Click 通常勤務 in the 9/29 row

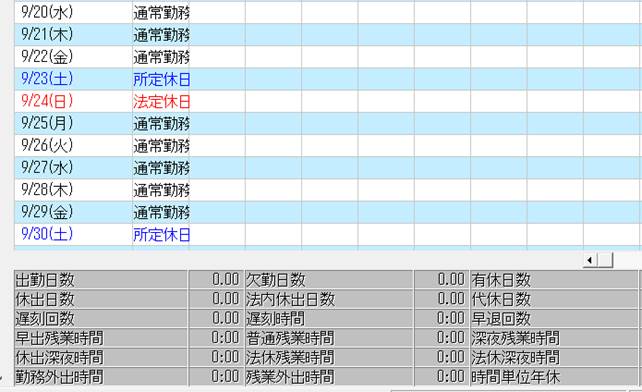point(161,212)
